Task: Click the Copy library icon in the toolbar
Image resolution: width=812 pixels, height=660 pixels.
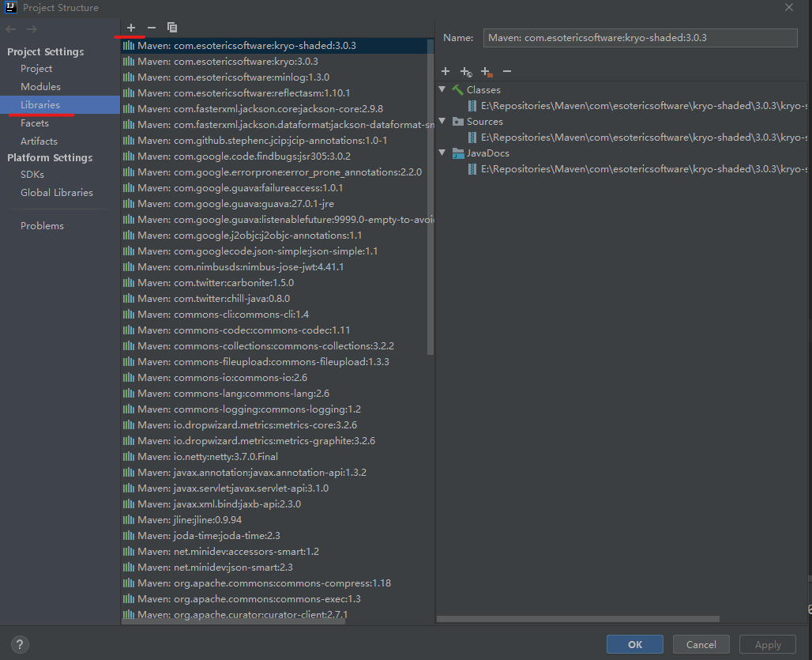Action: (x=172, y=27)
